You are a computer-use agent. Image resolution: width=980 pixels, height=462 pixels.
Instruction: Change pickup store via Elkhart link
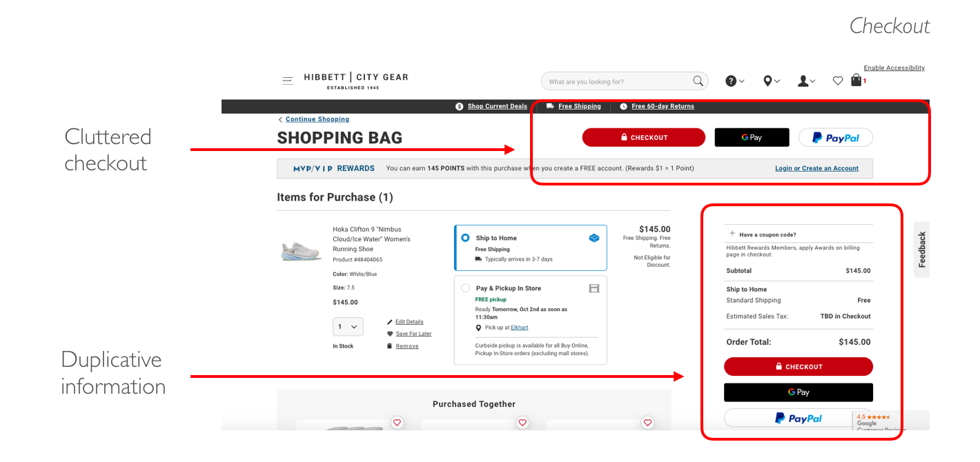pos(519,328)
